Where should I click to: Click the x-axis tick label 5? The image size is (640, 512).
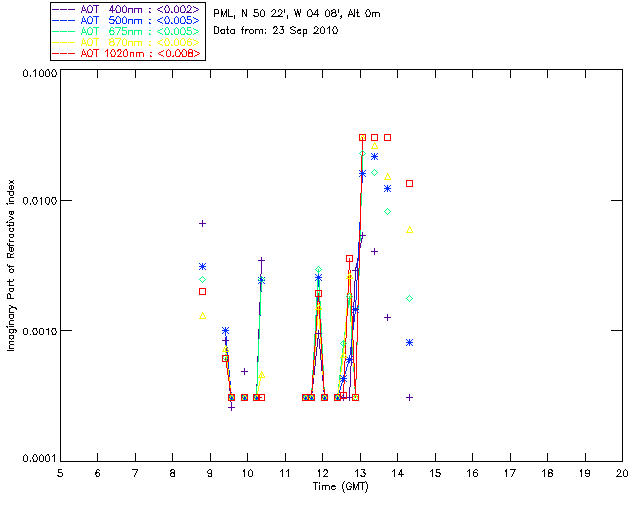click(60, 473)
